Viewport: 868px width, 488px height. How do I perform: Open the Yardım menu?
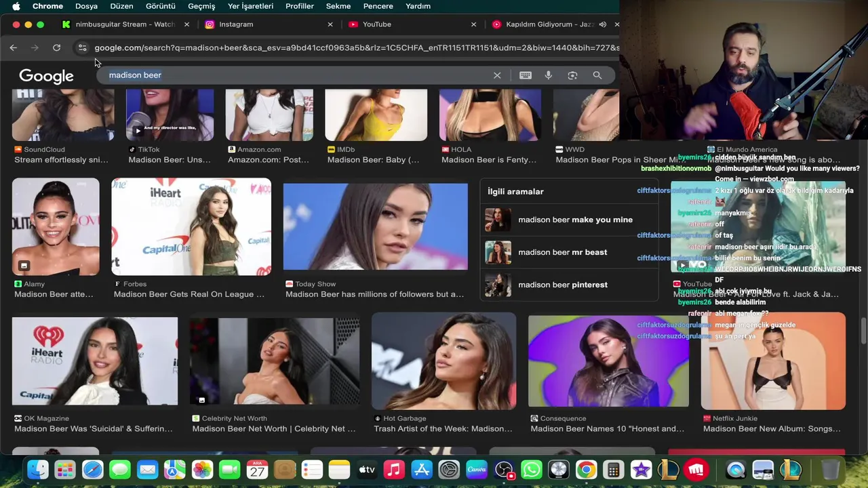(418, 6)
